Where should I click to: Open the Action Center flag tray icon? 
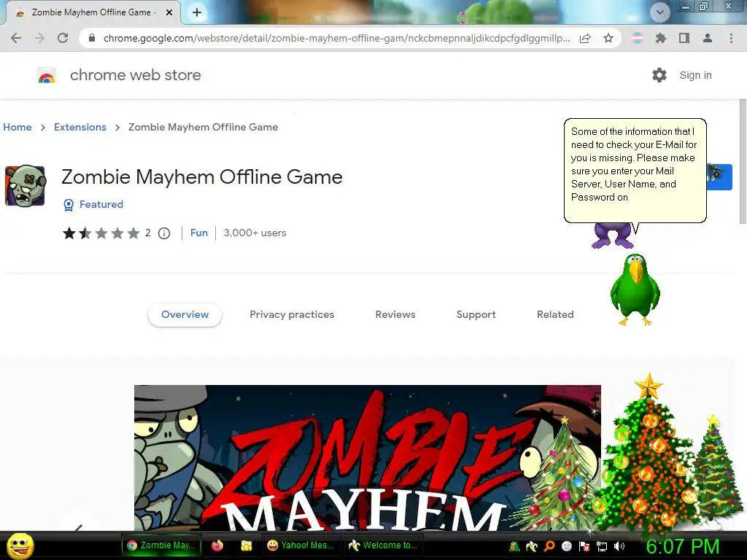(x=584, y=546)
